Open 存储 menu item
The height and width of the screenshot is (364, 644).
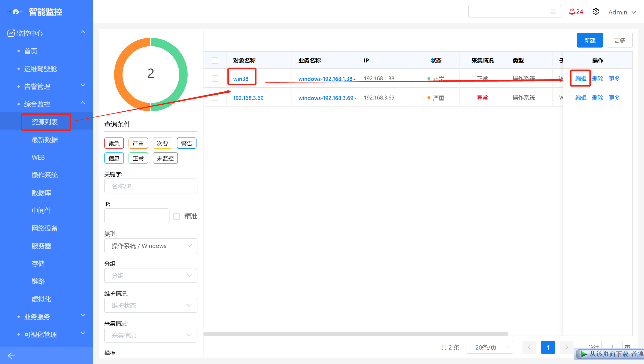(x=38, y=263)
